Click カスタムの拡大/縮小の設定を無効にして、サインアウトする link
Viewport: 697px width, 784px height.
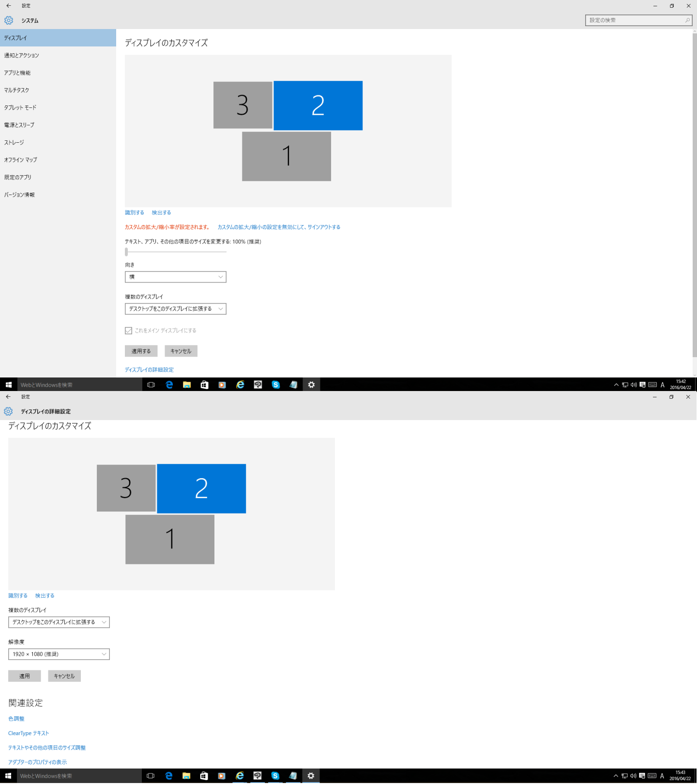279,227
